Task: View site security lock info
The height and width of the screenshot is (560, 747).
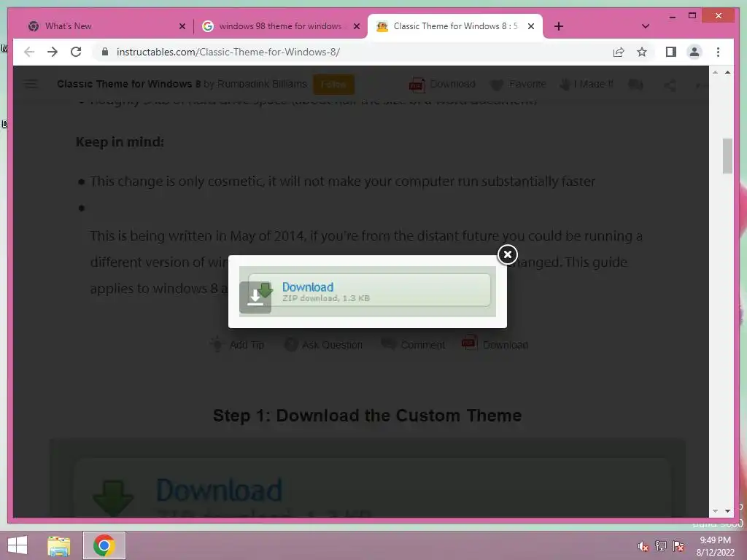Action: click(105, 52)
